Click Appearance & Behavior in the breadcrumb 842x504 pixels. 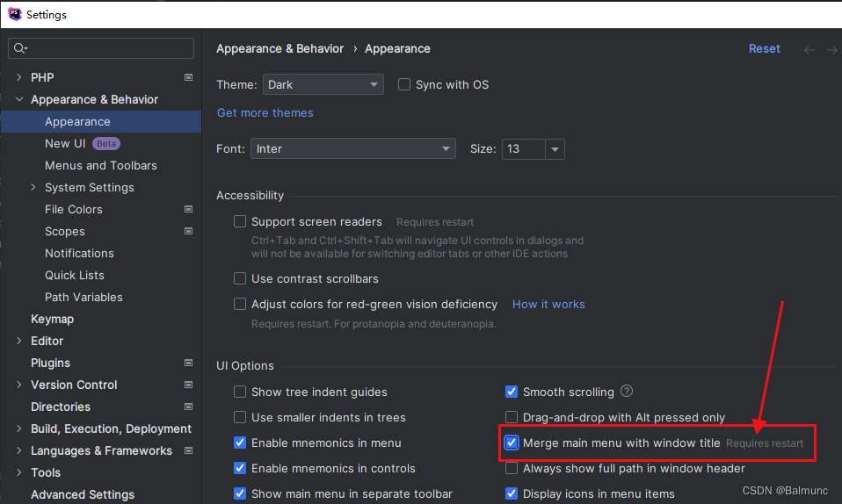point(279,49)
